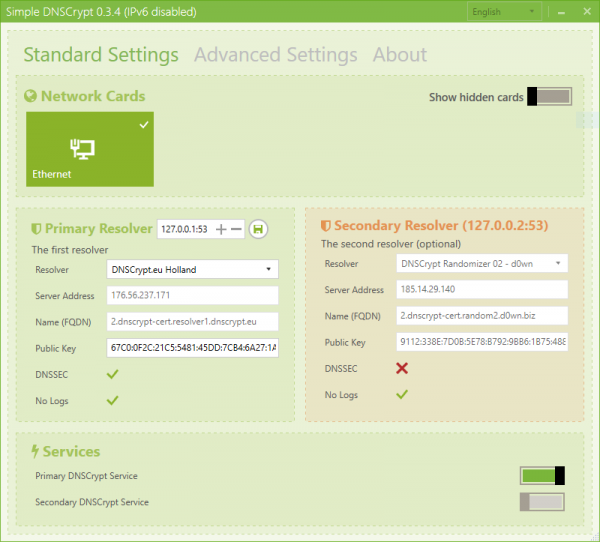The image size is (600, 542).
Task: Switch to the Advanced Settings tab
Action: point(276,55)
